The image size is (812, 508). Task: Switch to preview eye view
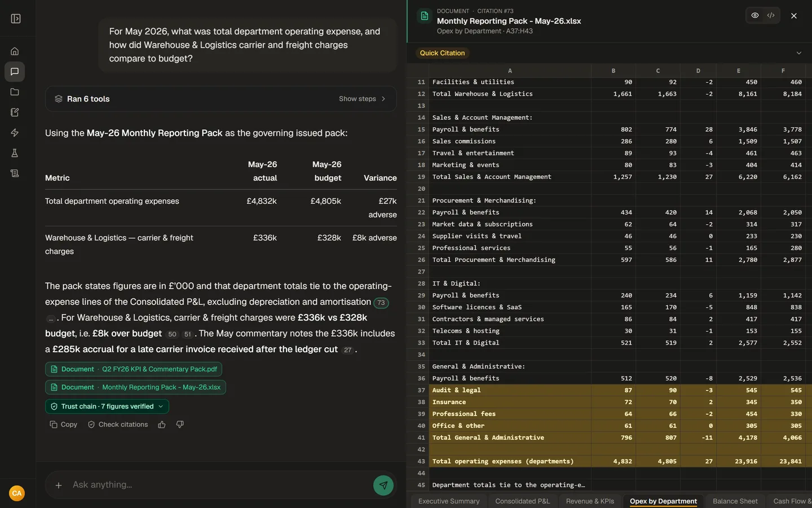tap(754, 15)
